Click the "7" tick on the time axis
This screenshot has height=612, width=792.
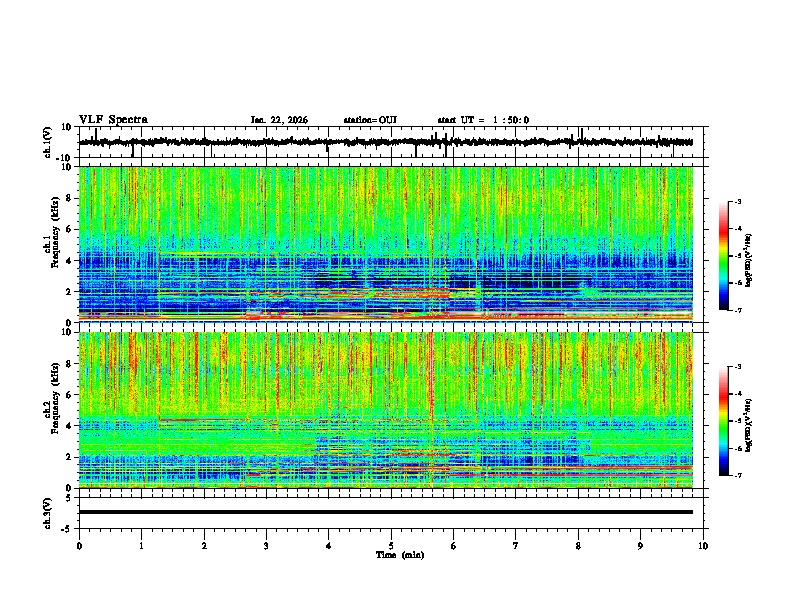tap(516, 546)
